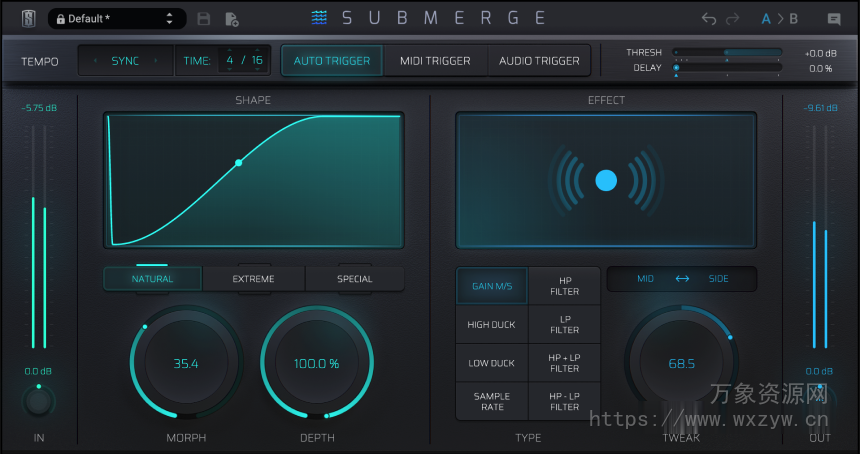This screenshot has width=860, height=454.
Task: Click the blue dot in effect display
Action: click(606, 180)
